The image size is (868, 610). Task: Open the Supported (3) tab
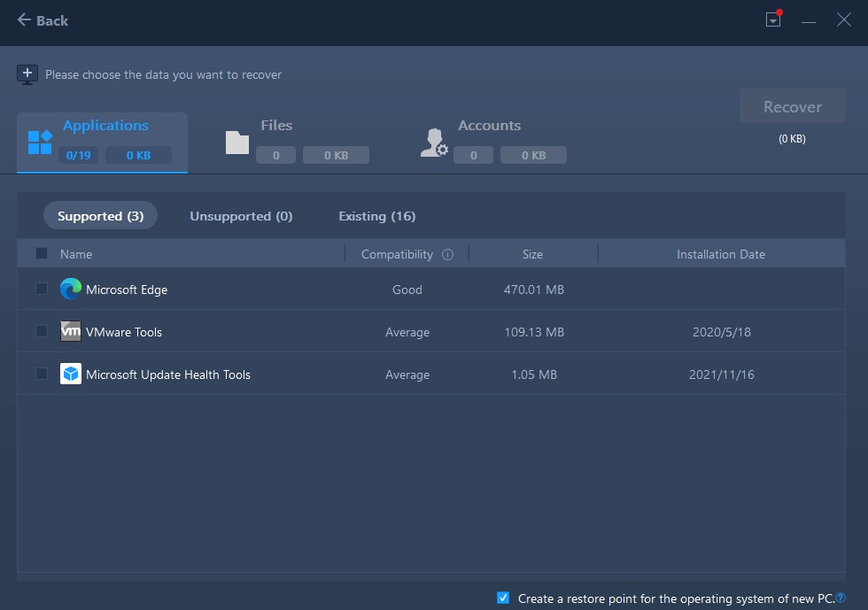[100, 216]
